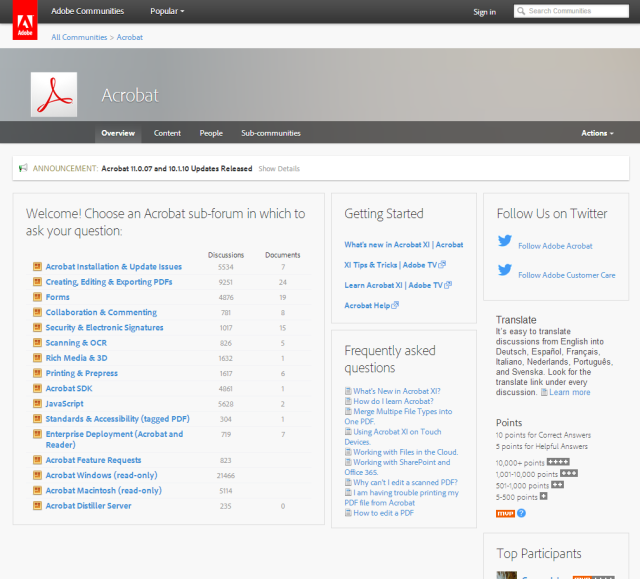Expand the Actions dropdown
Screen dimensions: 640x579
click(597, 133)
